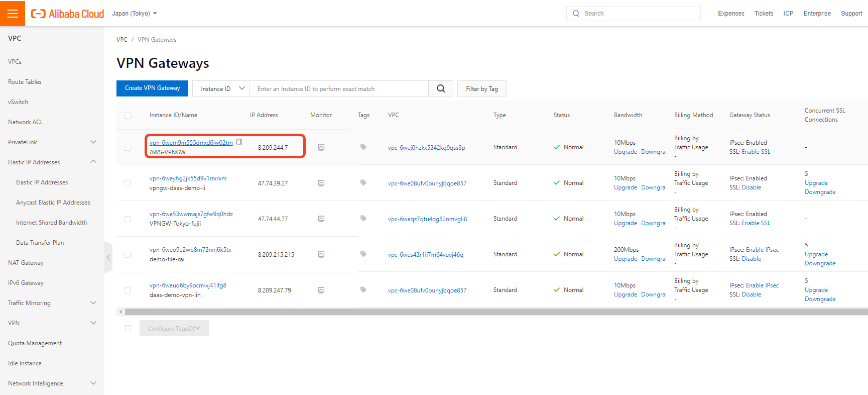Check the demo-file-rai row checkbox
Image resolution: width=868 pixels, height=395 pixels.
pos(128,255)
